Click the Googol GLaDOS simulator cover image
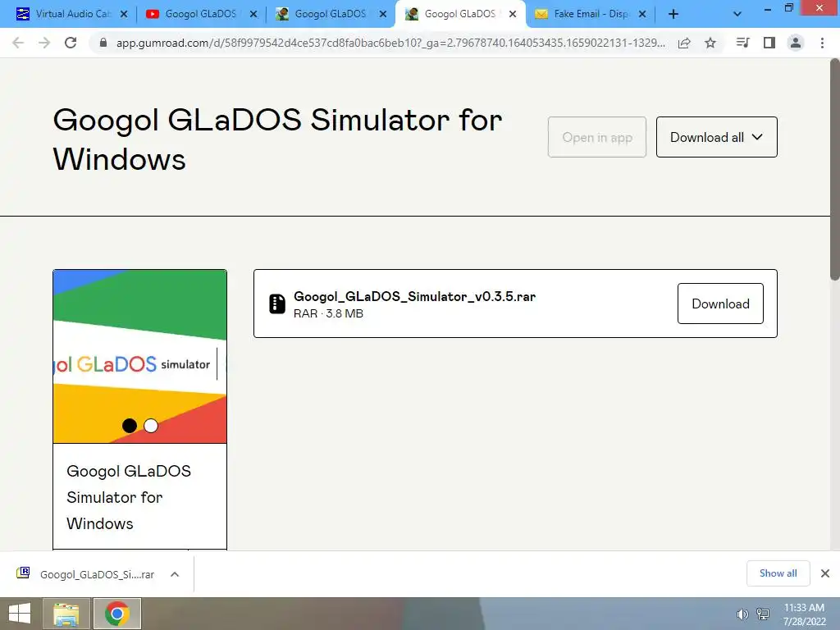 139,356
